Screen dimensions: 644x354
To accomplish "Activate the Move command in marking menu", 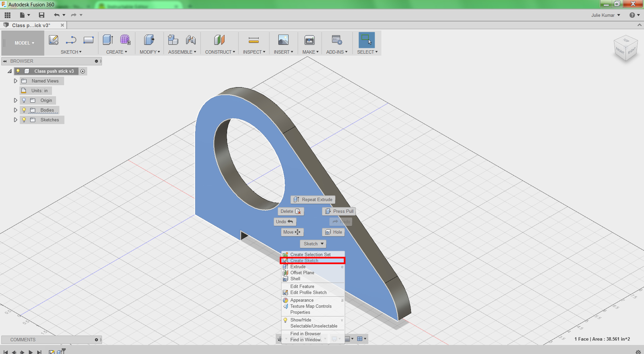I will (x=291, y=232).
